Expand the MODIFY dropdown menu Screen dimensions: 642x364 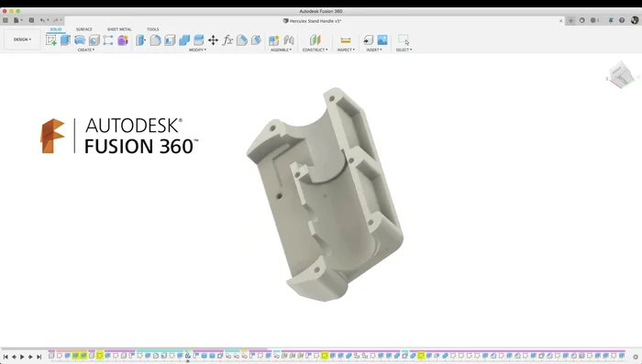click(x=197, y=50)
